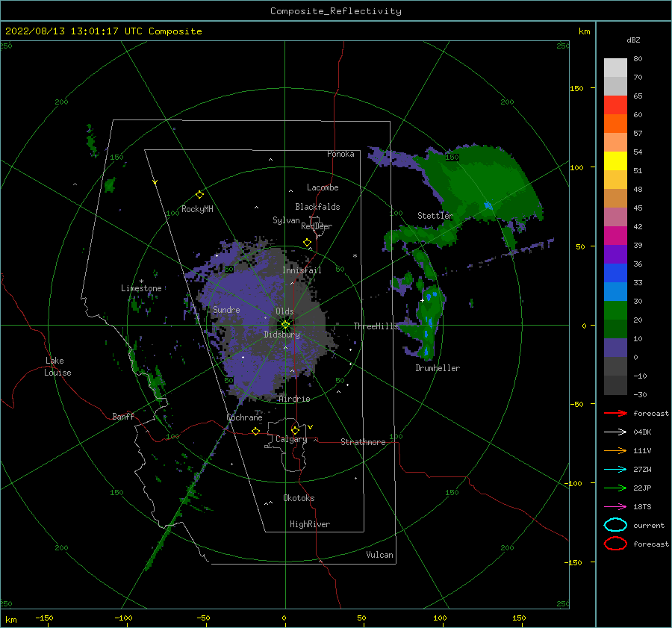The width and height of the screenshot is (672, 628).
Task: Click the cyan 27ZW arrow icon
Action: pyautogui.click(x=615, y=470)
